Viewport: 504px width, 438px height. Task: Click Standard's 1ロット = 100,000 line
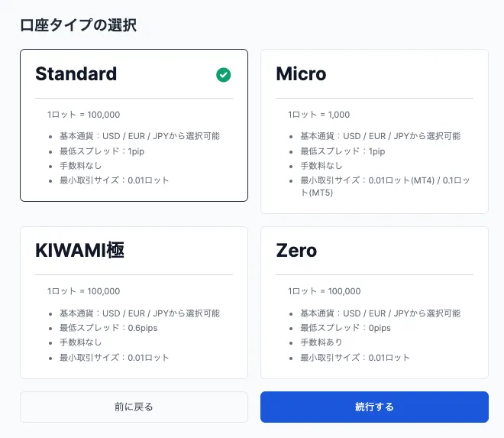(83, 115)
